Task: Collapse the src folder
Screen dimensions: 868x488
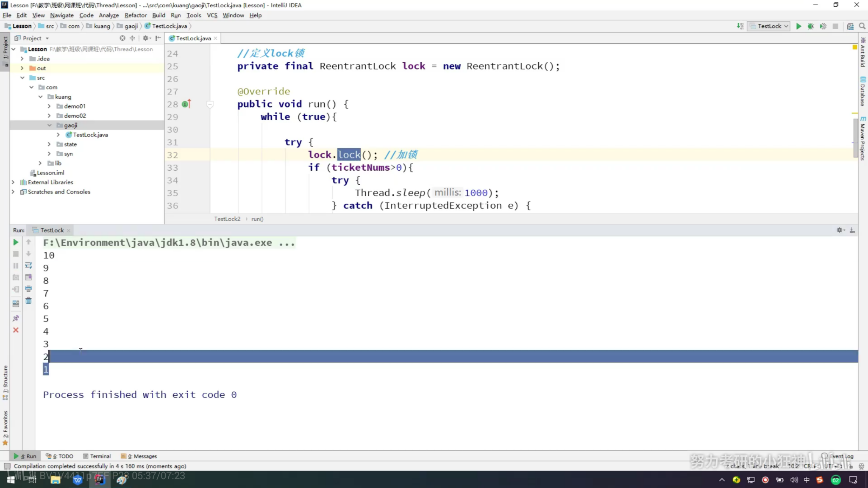Action: pos(22,78)
